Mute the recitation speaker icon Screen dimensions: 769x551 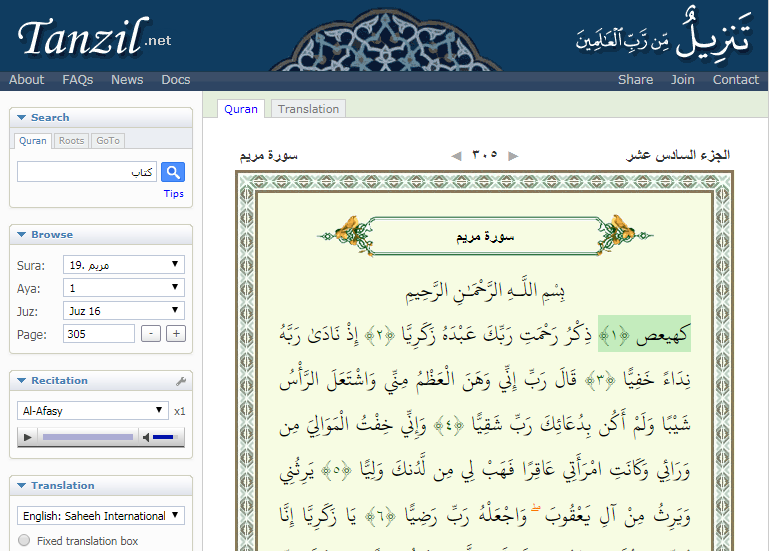pos(145,437)
